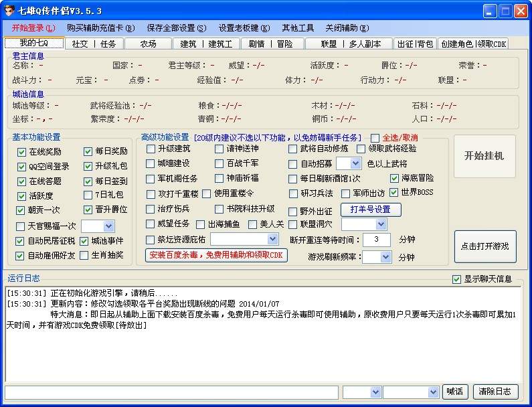Click 关闭辅助(E) menu item

click(347, 28)
